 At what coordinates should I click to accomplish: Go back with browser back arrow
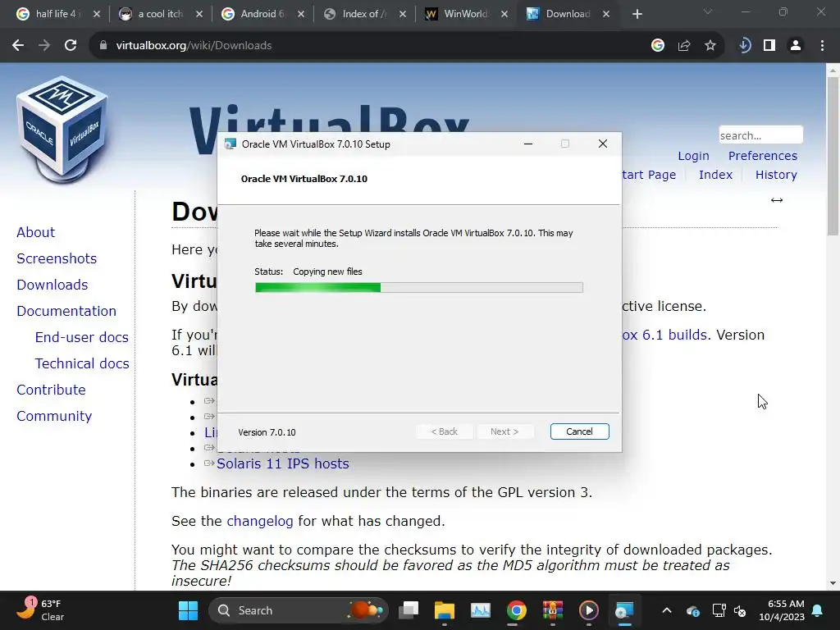click(18, 46)
